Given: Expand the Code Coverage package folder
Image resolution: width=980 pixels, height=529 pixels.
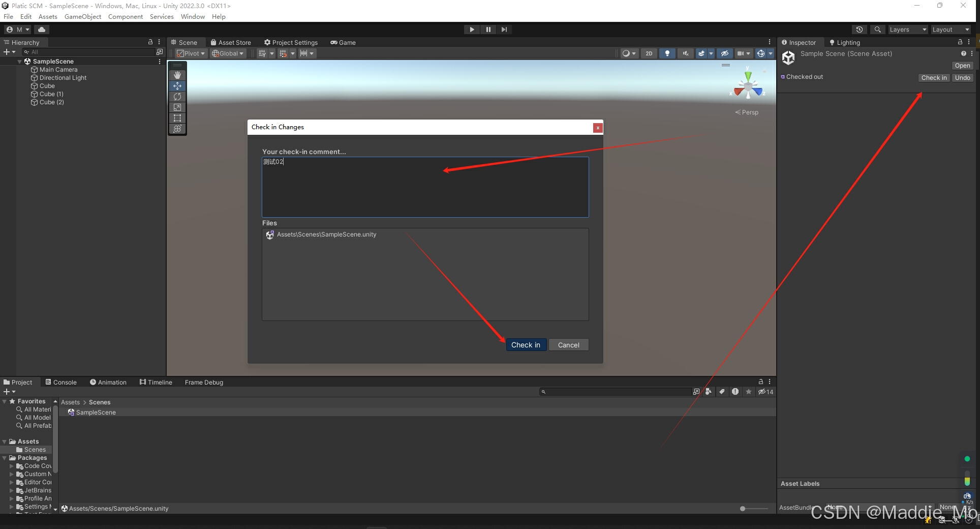Looking at the screenshot, I should click(12, 466).
